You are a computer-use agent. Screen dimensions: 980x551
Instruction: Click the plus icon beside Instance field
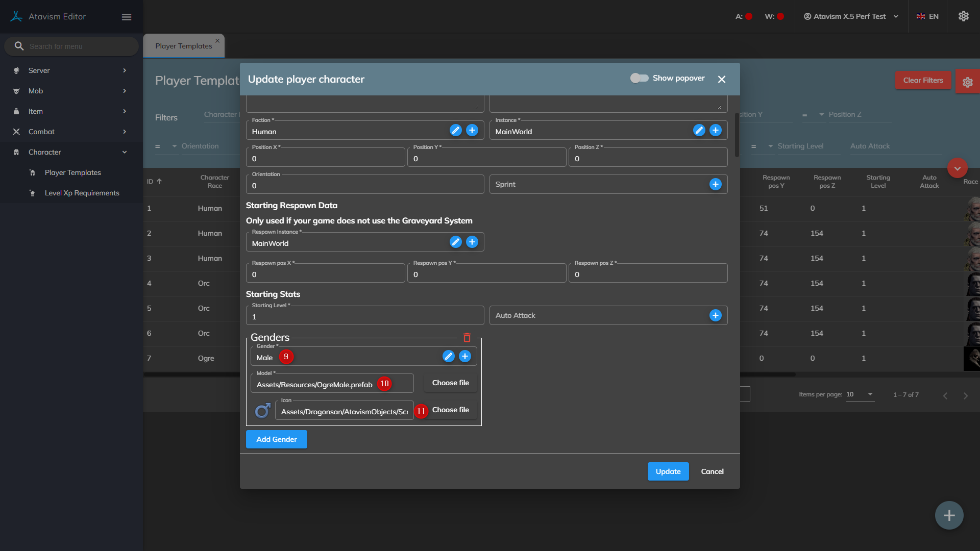pos(716,130)
